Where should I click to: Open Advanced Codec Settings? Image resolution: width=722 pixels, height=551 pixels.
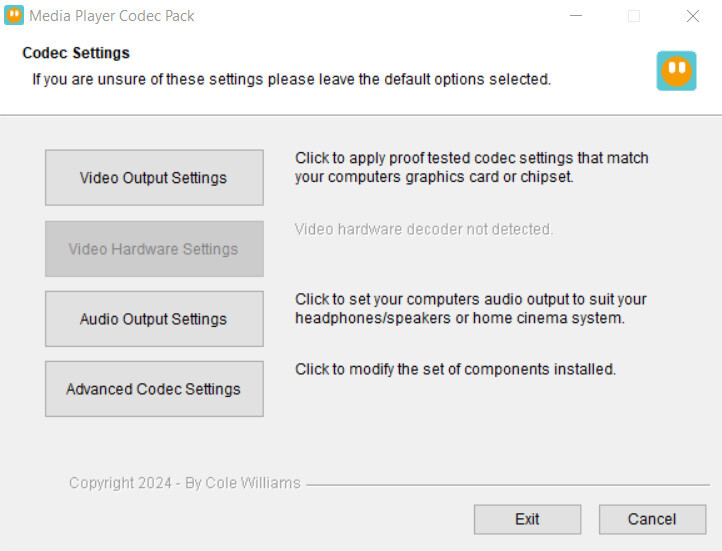coord(154,389)
